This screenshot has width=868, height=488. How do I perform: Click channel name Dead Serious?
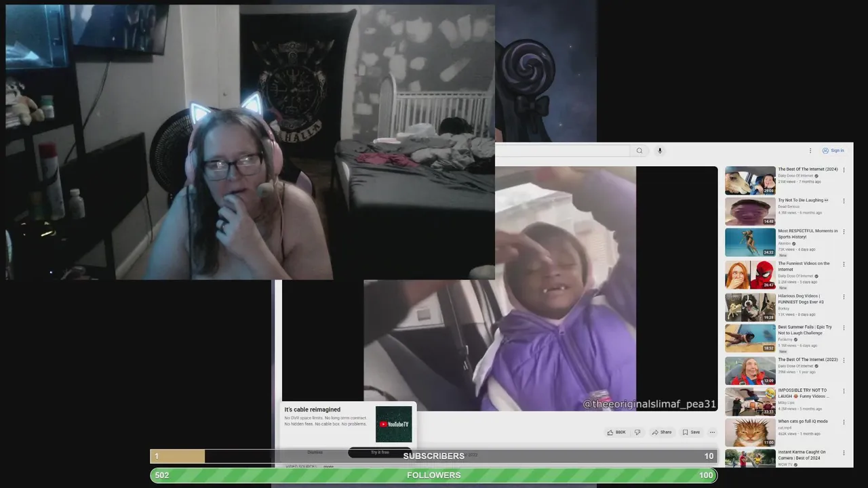pos(789,207)
